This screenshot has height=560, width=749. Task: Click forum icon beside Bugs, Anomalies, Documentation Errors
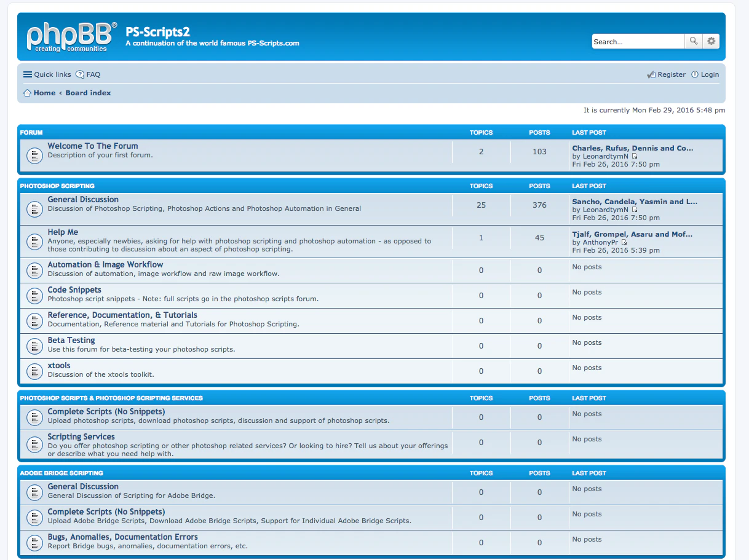coord(34,543)
